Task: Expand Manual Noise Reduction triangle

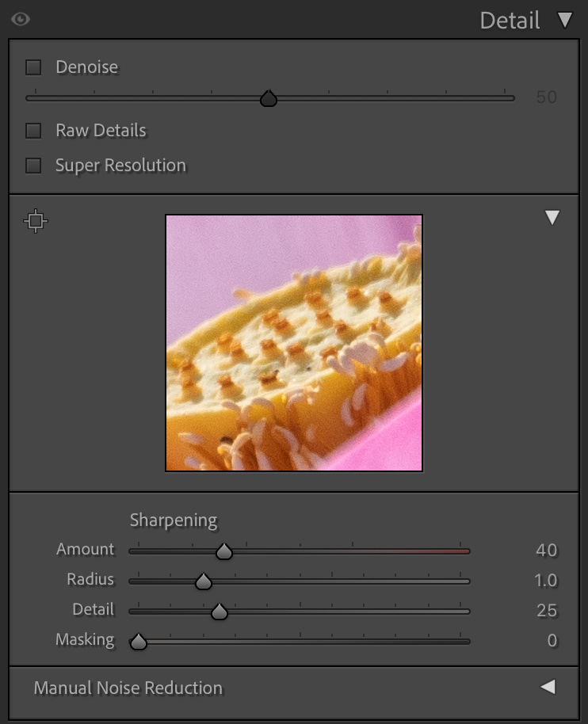Action: (x=548, y=687)
